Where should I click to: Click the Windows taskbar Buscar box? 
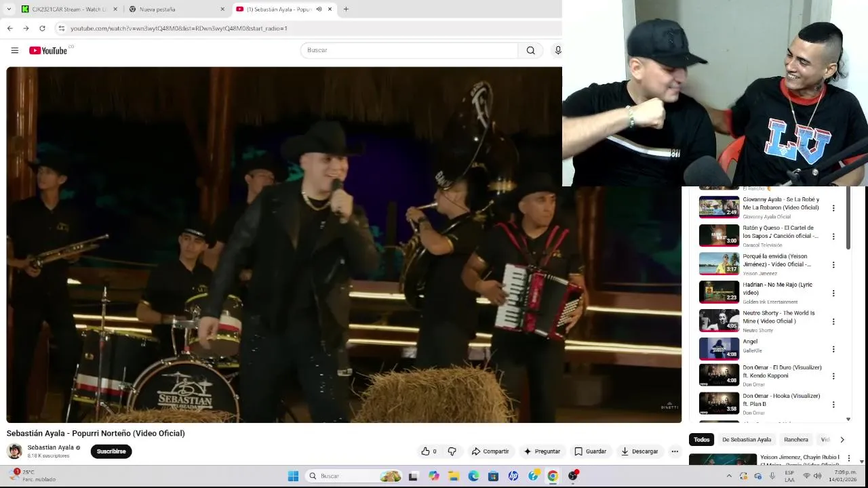tap(354, 476)
